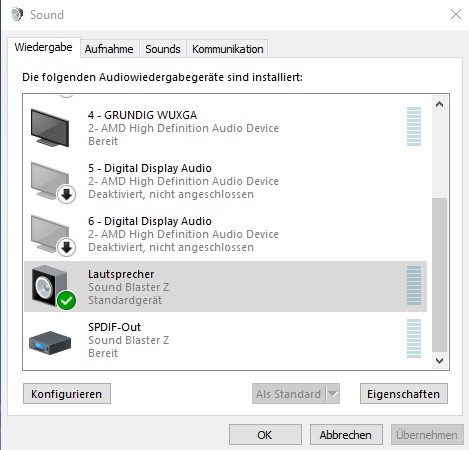The image size is (469, 450).
Task: Click the scrollbar down arrow
Action: pos(439,361)
